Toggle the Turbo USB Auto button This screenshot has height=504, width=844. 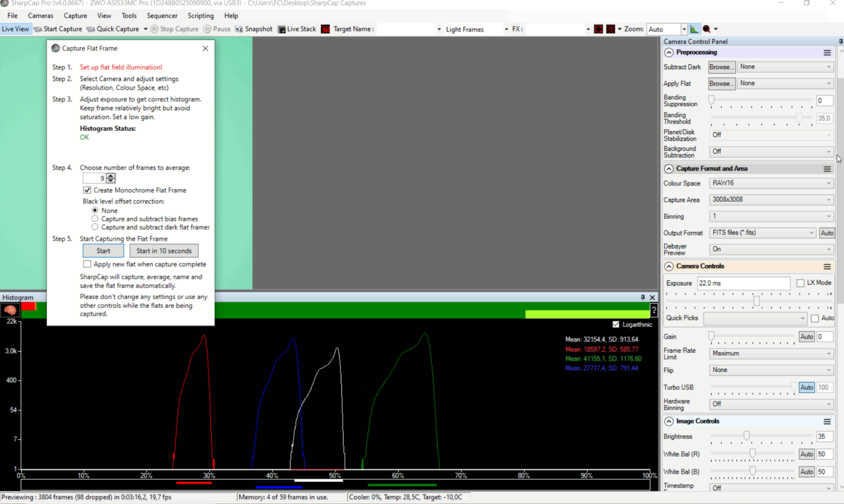pos(806,387)
